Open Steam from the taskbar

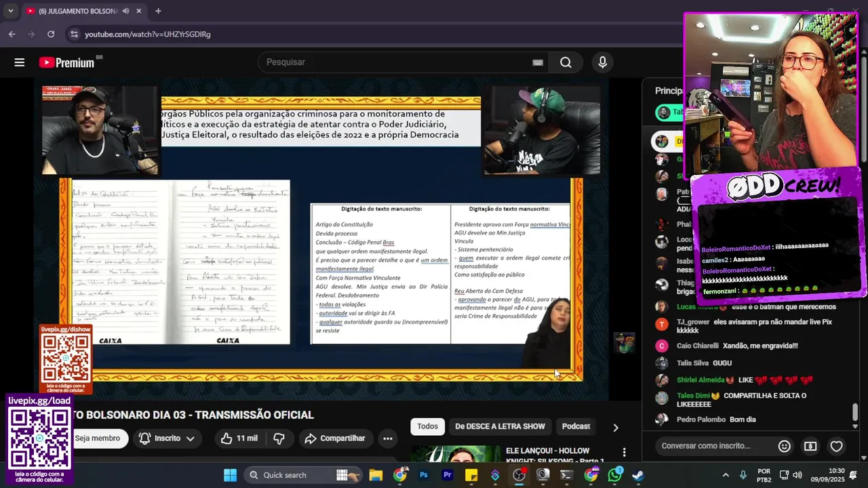point(638,475)
